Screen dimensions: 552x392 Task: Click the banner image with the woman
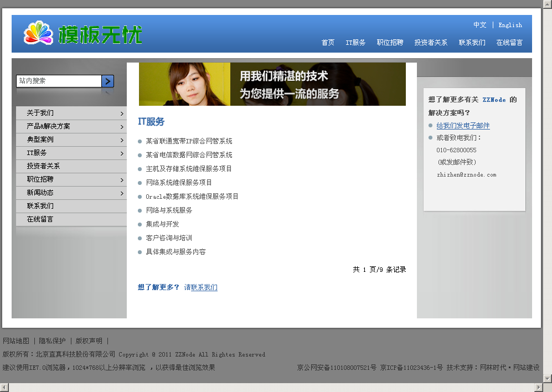[272, 84]
